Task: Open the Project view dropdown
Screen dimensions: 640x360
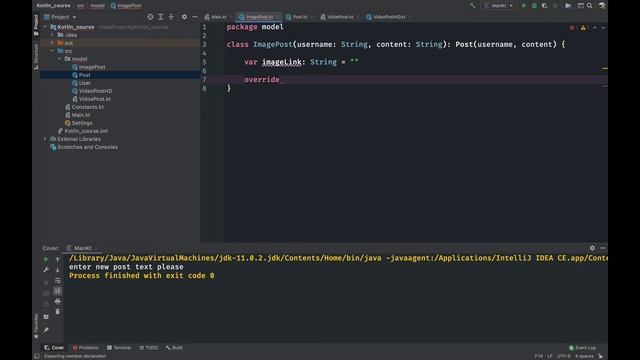Action: tap(60, 17)
